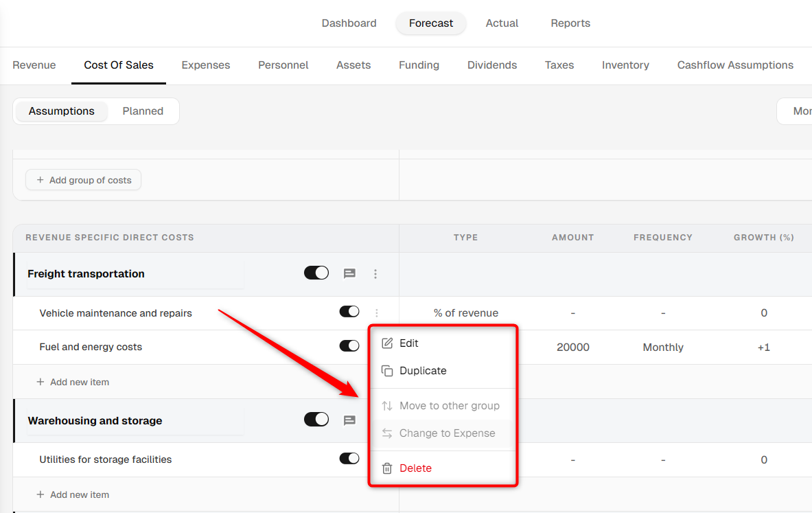This screenshot has height=513, width=812.
Task: Click the trash icon beside Delete
Action: (387, 468)
